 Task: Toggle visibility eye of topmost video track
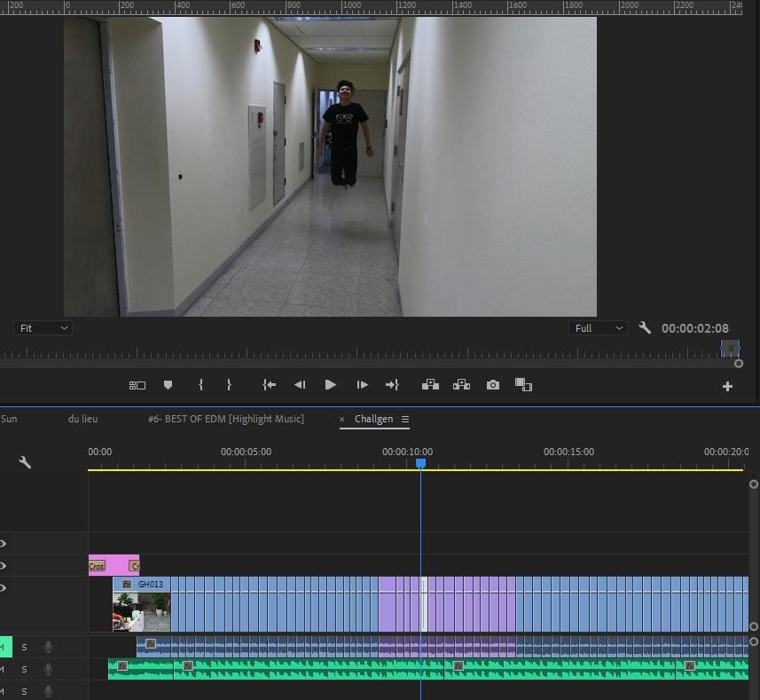point(3,544)
